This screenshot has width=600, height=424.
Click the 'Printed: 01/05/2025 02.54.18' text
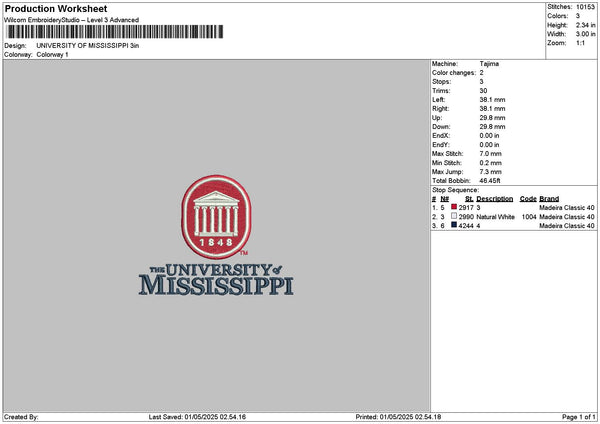[x=398, y=417]
